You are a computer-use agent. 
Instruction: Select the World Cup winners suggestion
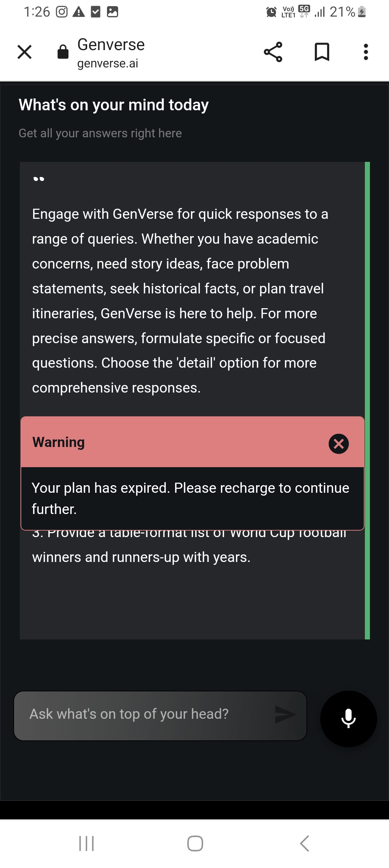click(141, 557)
